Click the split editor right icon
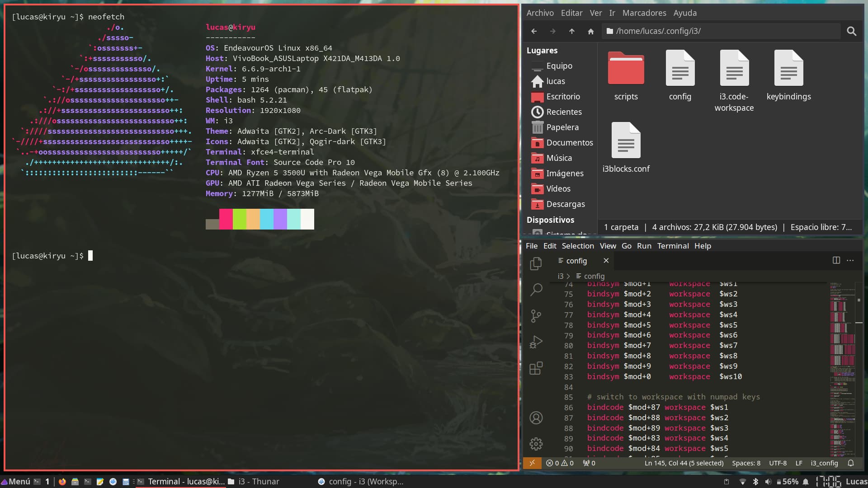The image size is (868, 488). pyautogui.click(x=836, y=260)
